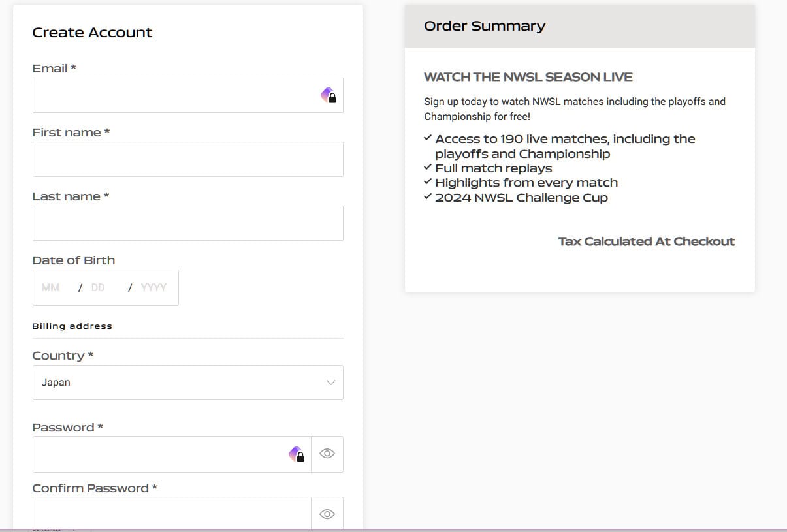Screen dimensions: 787x532
Task: Focus the Confirm Password input field
Action: click(172, 514)
